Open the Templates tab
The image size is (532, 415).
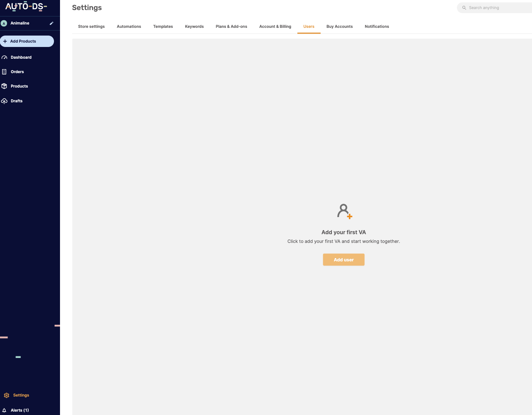(163, 27)
